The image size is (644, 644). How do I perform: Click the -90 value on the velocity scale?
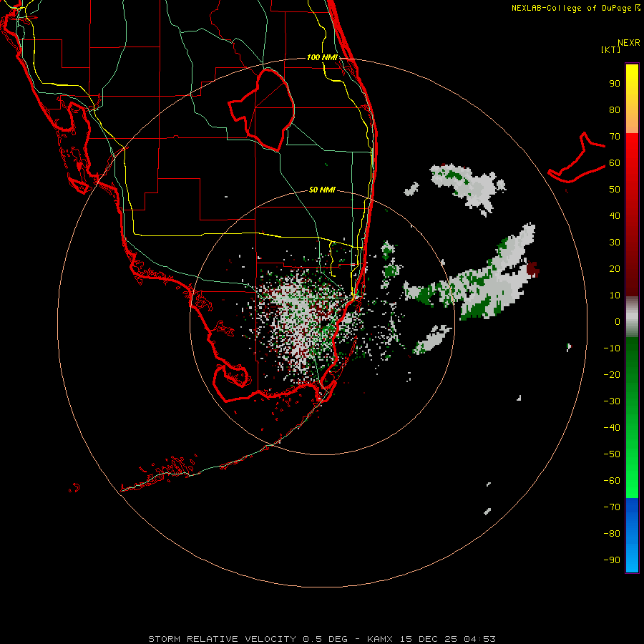pos(612,560)
